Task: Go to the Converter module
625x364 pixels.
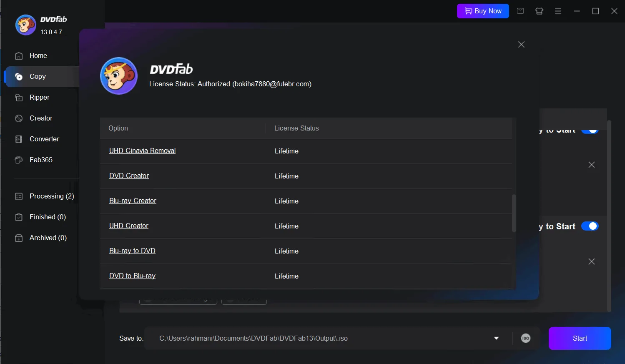Action: click(x=44, y=139)
